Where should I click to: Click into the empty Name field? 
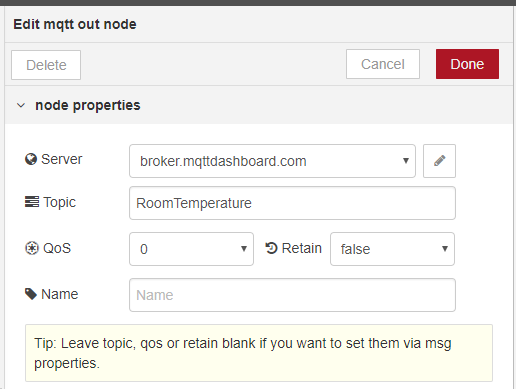click(292, 295)
